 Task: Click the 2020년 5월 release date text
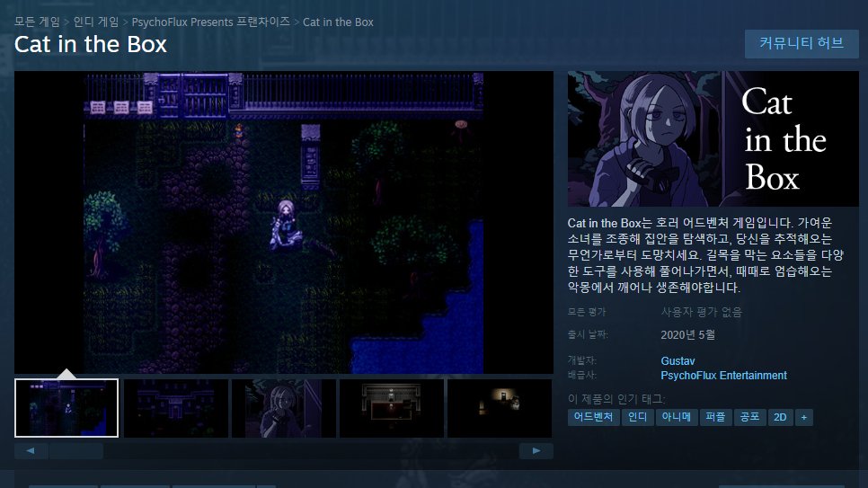[x=688, y=335]
